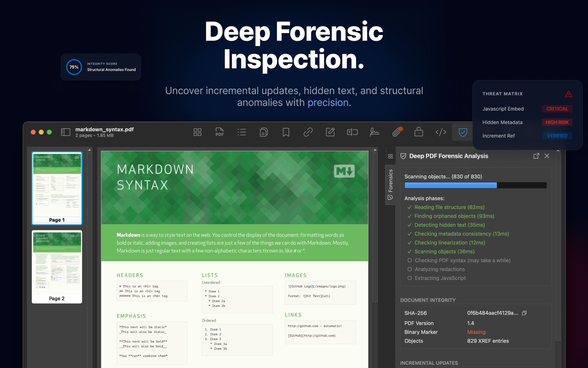
Task: Toggle the sidebar panel icon
Action: coord(66,132)
